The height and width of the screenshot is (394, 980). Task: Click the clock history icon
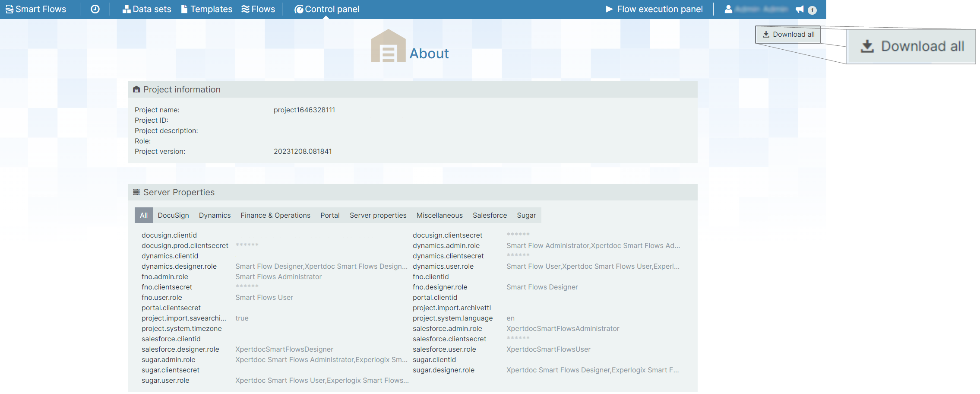coord(95,9)
